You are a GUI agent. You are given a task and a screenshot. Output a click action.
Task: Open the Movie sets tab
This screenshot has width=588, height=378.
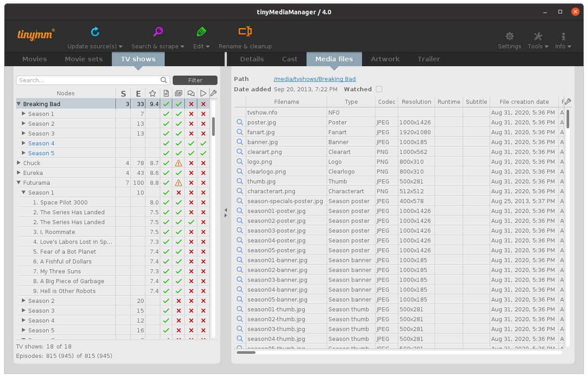(84, 59)
